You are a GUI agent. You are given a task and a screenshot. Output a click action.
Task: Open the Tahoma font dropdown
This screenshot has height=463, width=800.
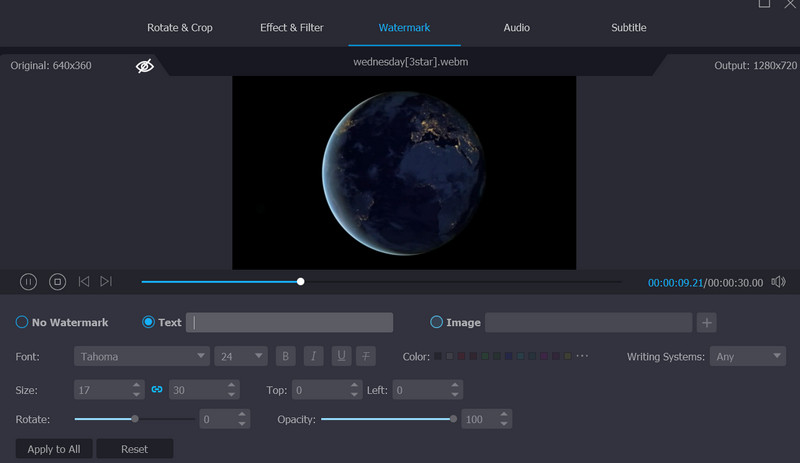pos(140,356)
